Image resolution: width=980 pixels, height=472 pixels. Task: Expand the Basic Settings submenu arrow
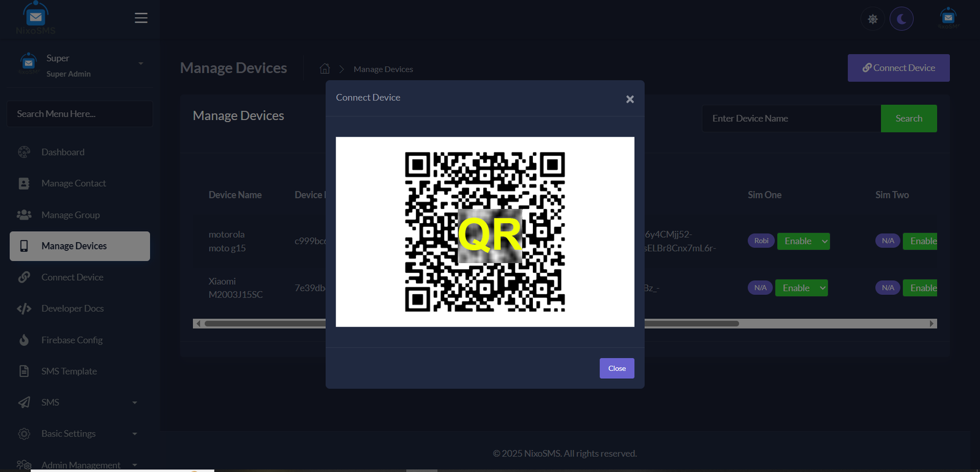click(x=135, y=434)
